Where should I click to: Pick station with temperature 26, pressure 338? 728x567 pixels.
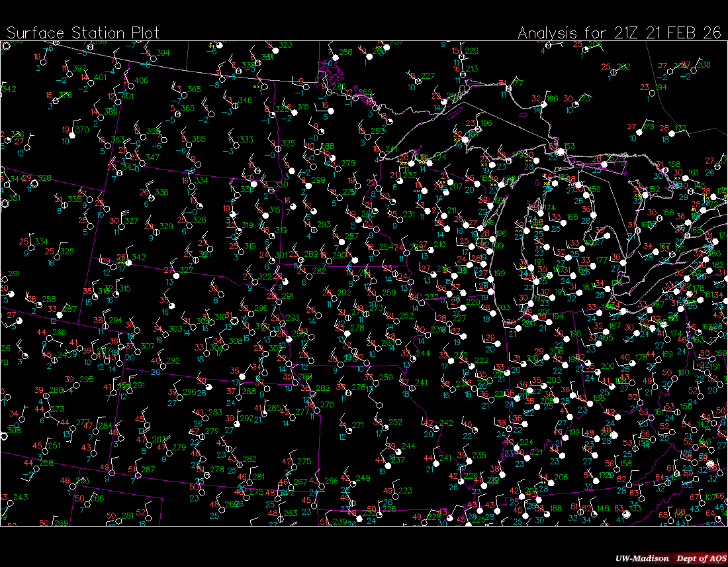(x=150, y=198)
